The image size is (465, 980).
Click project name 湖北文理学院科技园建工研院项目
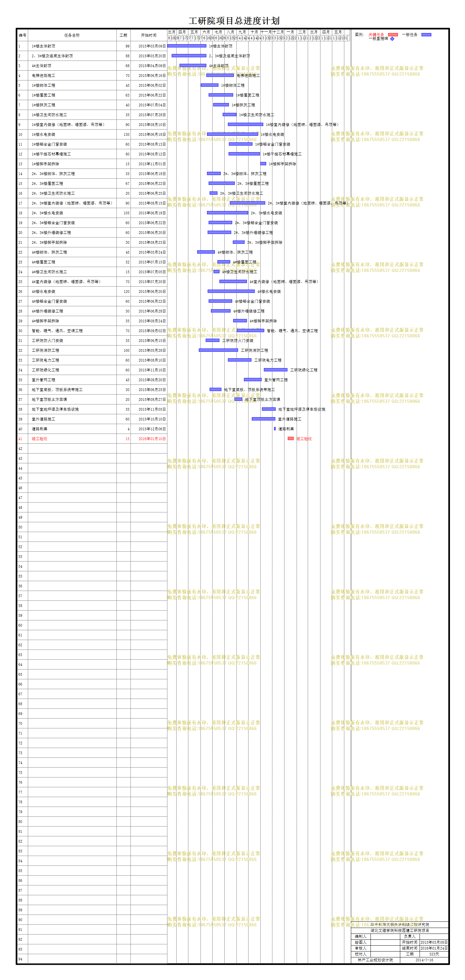(400, 931)
